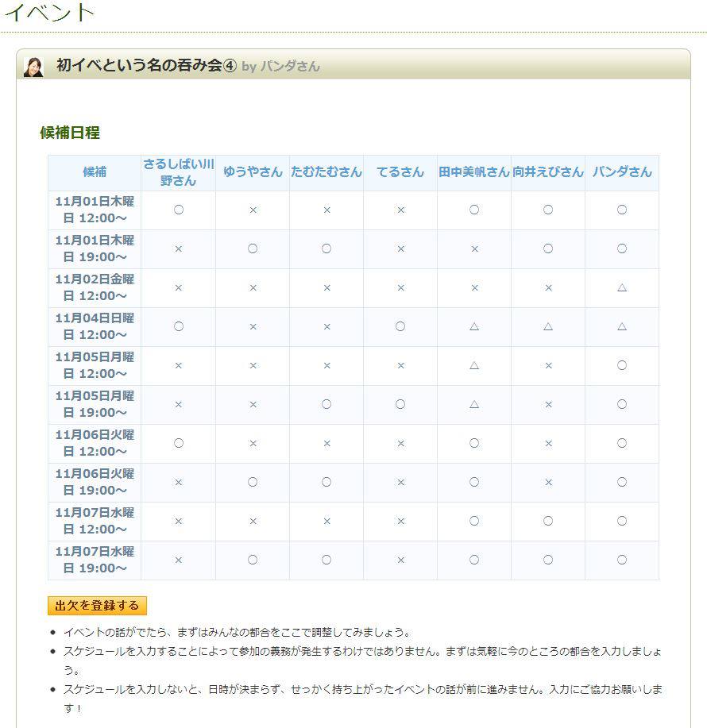707x728 pixels.
Task: Click the 候補 column header cell
Action: click(x=95, y=171)
